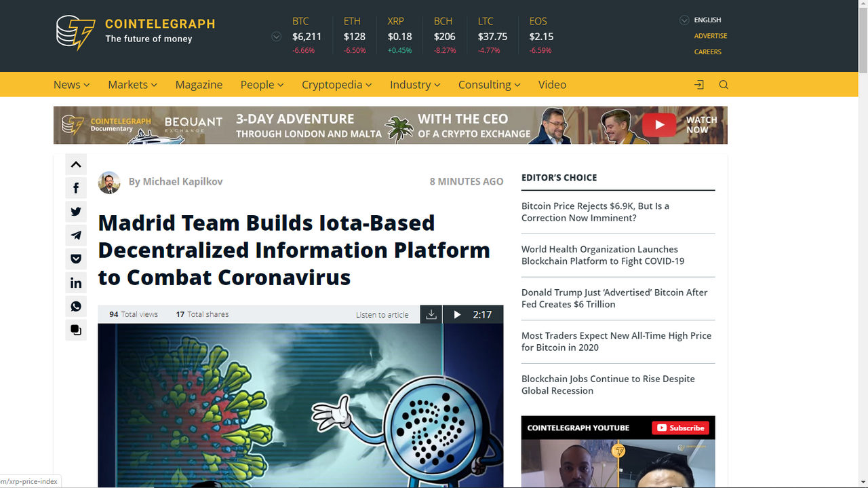Viewport: 868px width, 488px height.
Task: Expand the ticker list chevron beside BTC
Action: (276, 37)
